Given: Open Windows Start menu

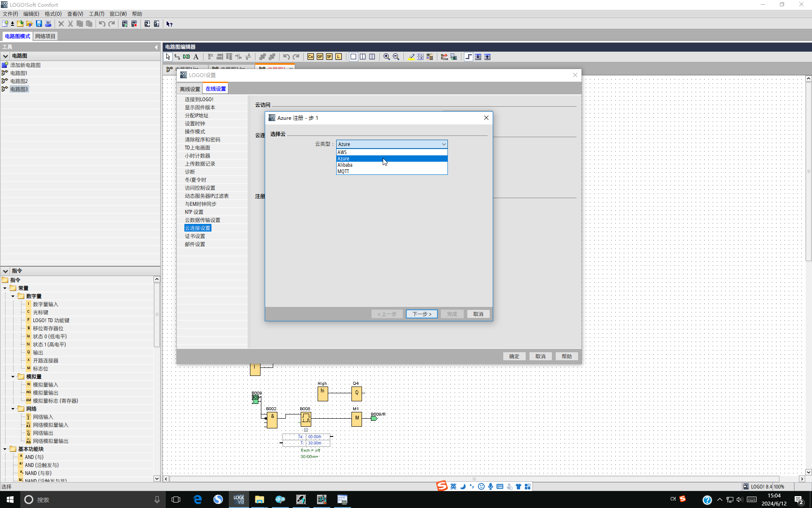Looking at the screenshot, I should (10, 500).
